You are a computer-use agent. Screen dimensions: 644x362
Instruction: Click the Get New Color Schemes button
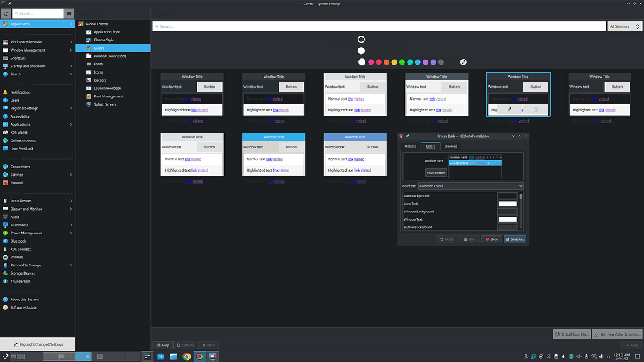pos(617,334)
